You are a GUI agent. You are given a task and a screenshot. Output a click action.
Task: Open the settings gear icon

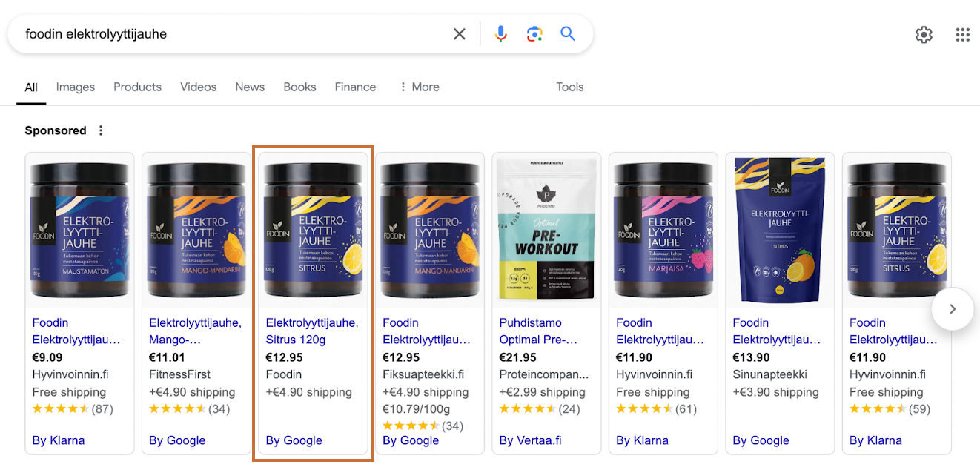click(x=924, y=34)
